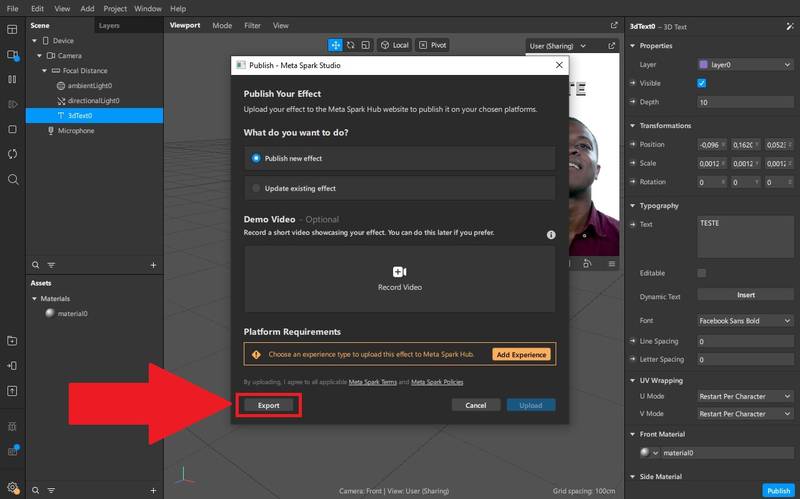The height and width of the screenshot is (499, 800).
Task: Pop out the simulator preview window icon
Action: pos(611,46)
